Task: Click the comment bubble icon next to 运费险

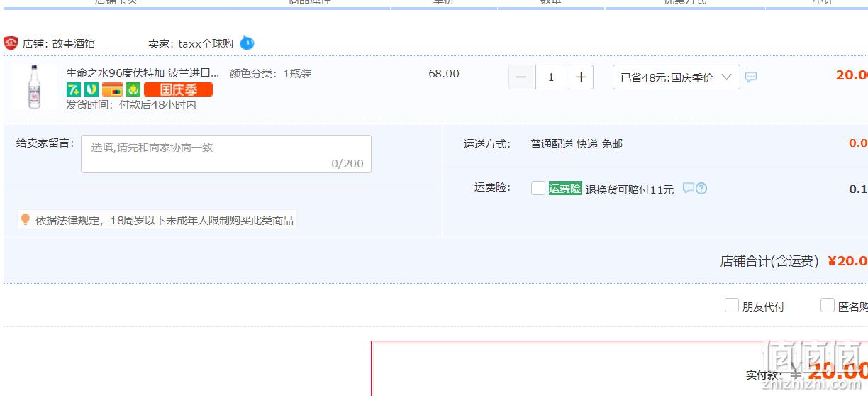Action: [x=688, y=188]
